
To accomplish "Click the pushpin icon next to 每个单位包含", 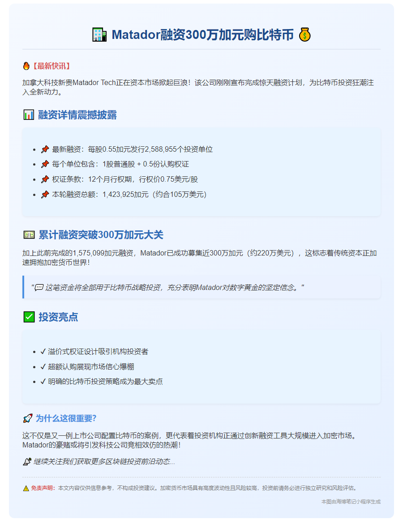I will (x=45, y=164).
